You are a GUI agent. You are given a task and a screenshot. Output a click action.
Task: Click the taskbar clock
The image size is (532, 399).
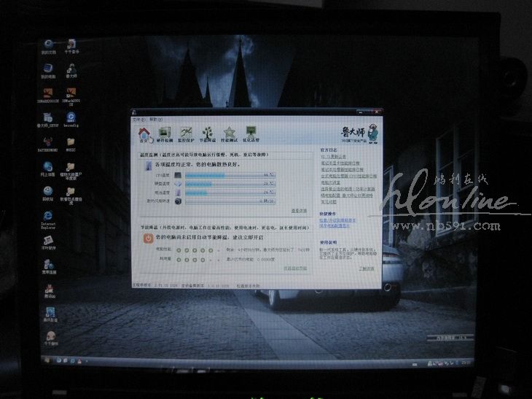(466, 363)
